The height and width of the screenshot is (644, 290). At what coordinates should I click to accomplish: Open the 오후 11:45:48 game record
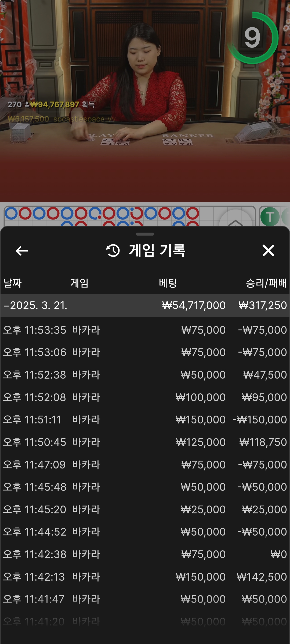coord(145,487)
